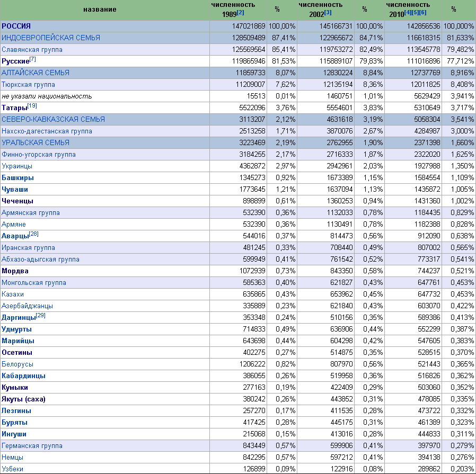Image resolution: width=476 pixels, height=474 pixels.
Task: Open the Буряты link
Action: tap(14, 423)
